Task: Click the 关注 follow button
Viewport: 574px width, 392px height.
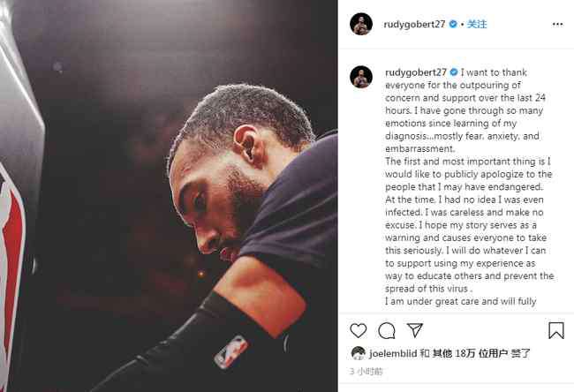Action: pyautogui.click(x=477, y=24)
